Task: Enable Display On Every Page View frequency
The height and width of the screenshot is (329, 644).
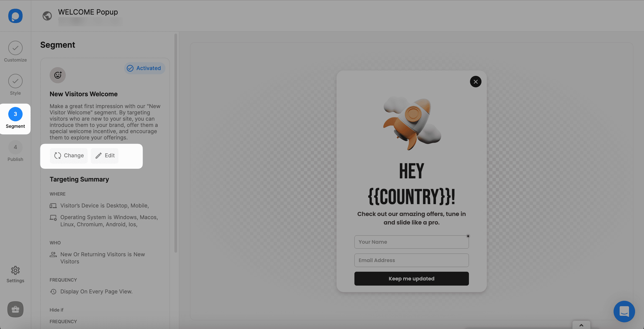Action: click(96, 291)
